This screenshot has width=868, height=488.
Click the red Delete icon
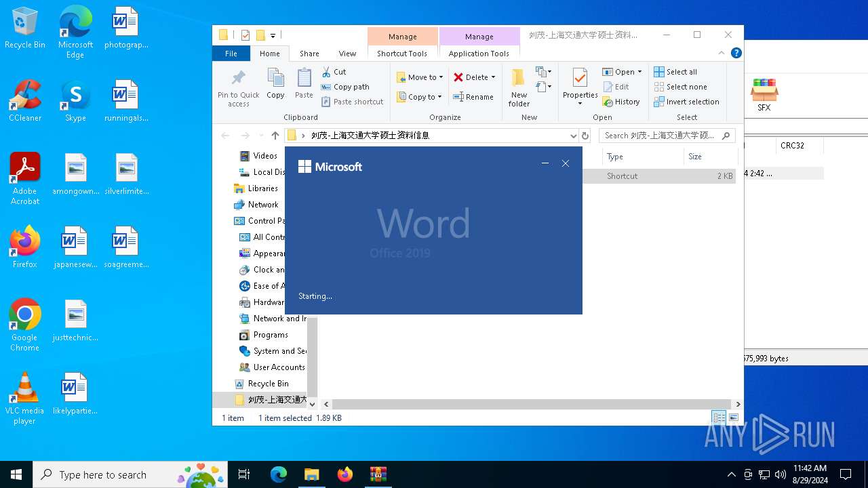458,77
